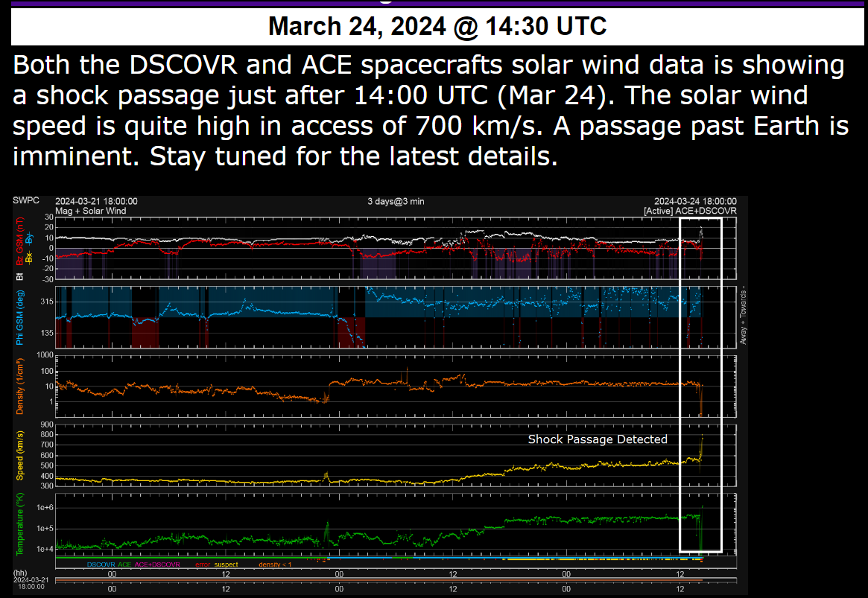Click the 3 days@3 min timespan label
868x598 pixels.
(396, 201)
